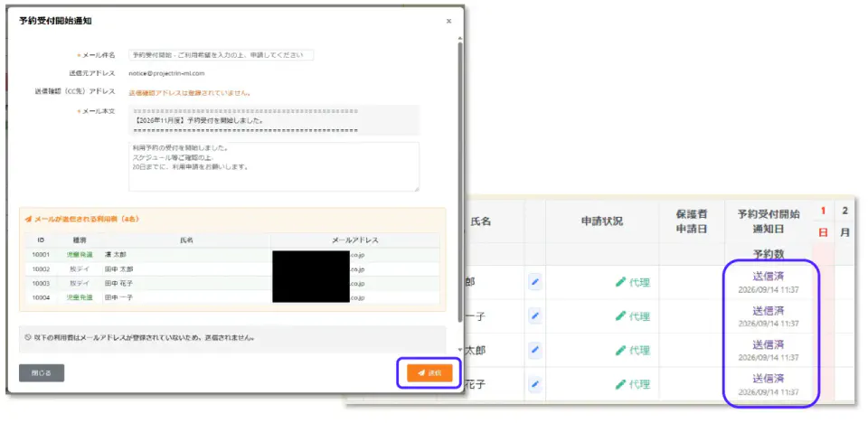Click the 申請状況 column header

pos(602,221)
